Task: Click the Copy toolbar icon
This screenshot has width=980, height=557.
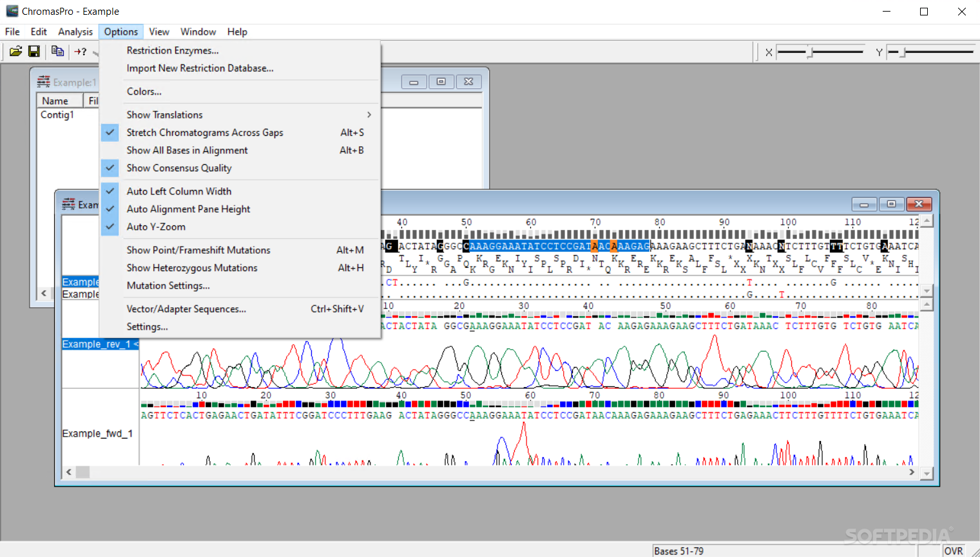Action: [x=57, y=52]
